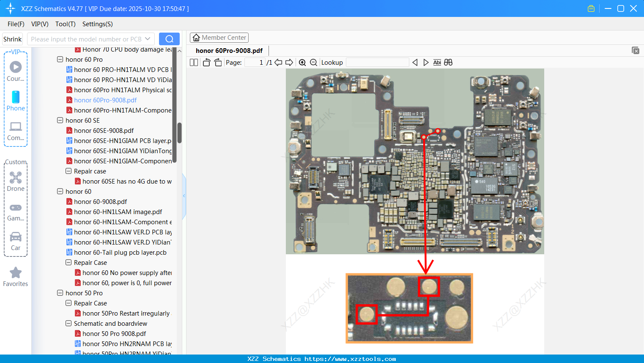Open honor 60-9008.pdf
This screenshot has height=363, width=644.
pos(96,202)
